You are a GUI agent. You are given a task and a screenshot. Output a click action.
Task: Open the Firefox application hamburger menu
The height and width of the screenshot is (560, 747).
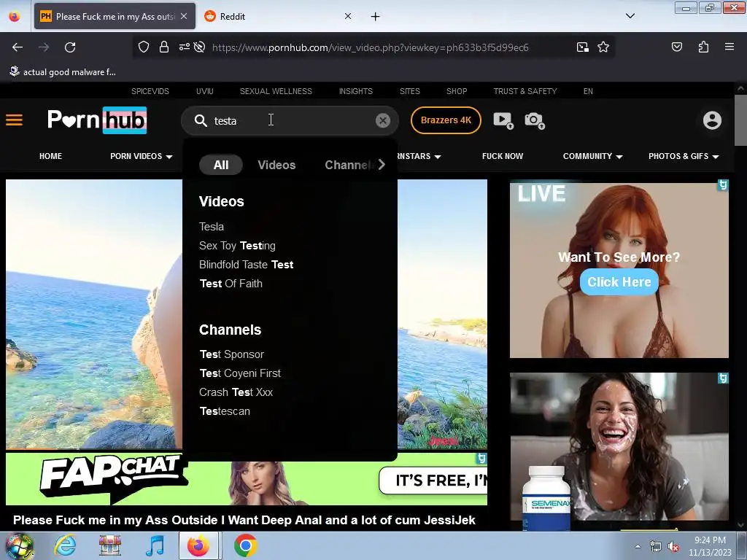point(729,47)
